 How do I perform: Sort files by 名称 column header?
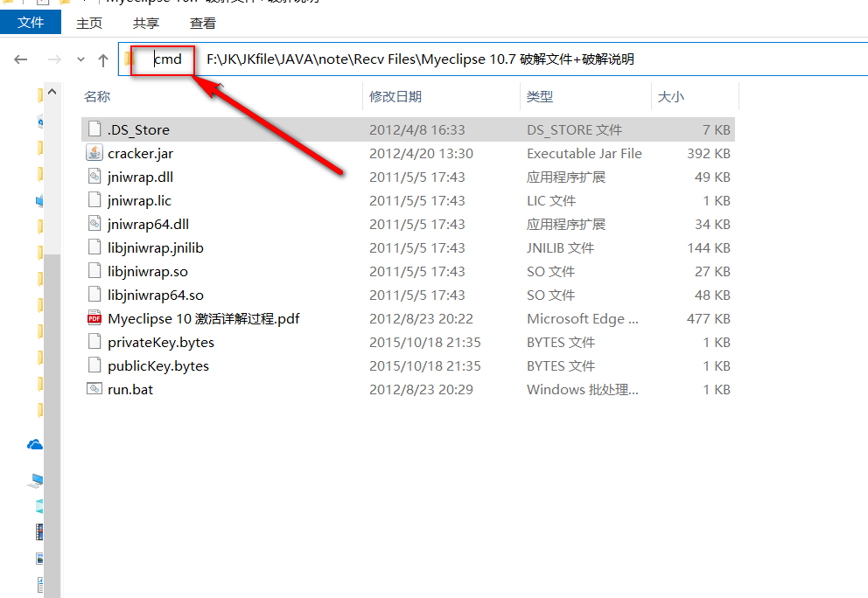[97, 97]
